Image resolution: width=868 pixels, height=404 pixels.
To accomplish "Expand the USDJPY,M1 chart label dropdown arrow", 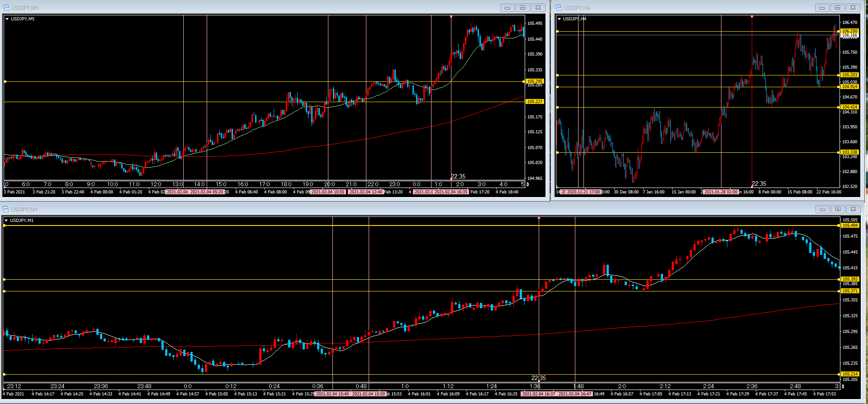I will [x=6, y=221].
